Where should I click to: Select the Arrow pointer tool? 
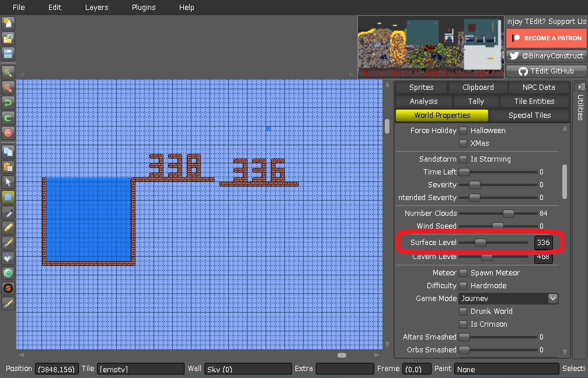point(8,182)
